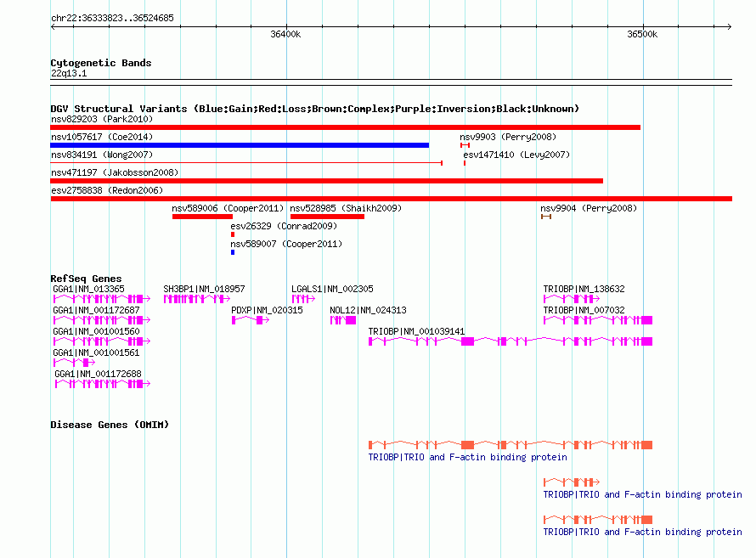Click the chr22:36333823..36524685 coordinate text
Image resolution: width=756 pixels, height=558 pixels.
pyautogui.click(x=112, y=18)
